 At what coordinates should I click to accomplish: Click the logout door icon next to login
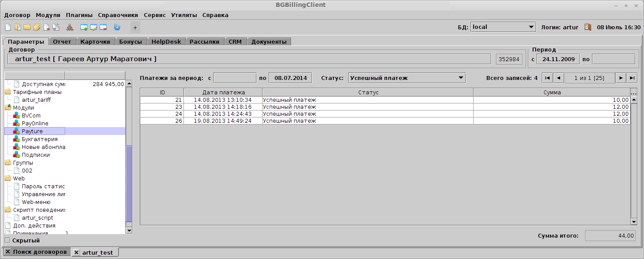click(588, 27)
